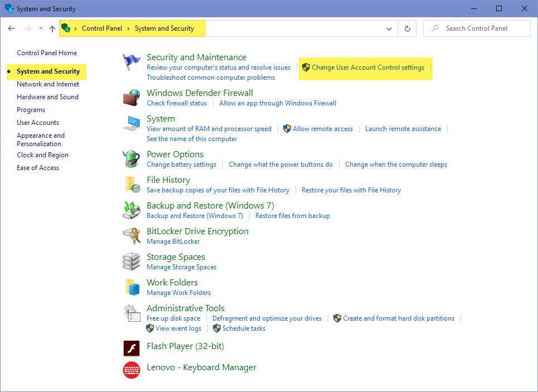This screenshot has height=392, width=538.
Task: Open View amount of RAM and processor speed
Action: pos(209,129)
